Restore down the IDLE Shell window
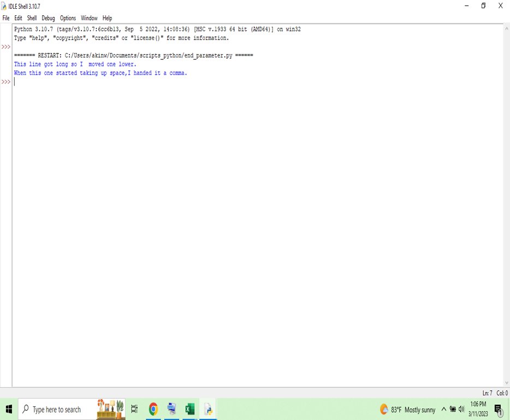510x420 pixels. (483, 6)
